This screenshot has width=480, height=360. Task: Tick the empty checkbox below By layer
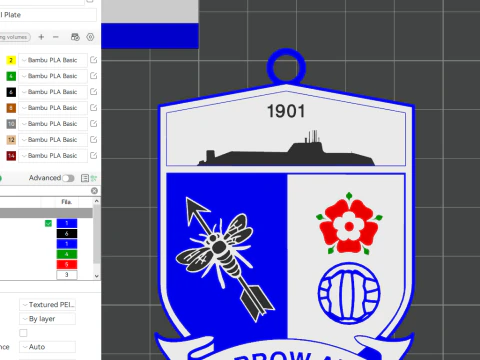23,333
